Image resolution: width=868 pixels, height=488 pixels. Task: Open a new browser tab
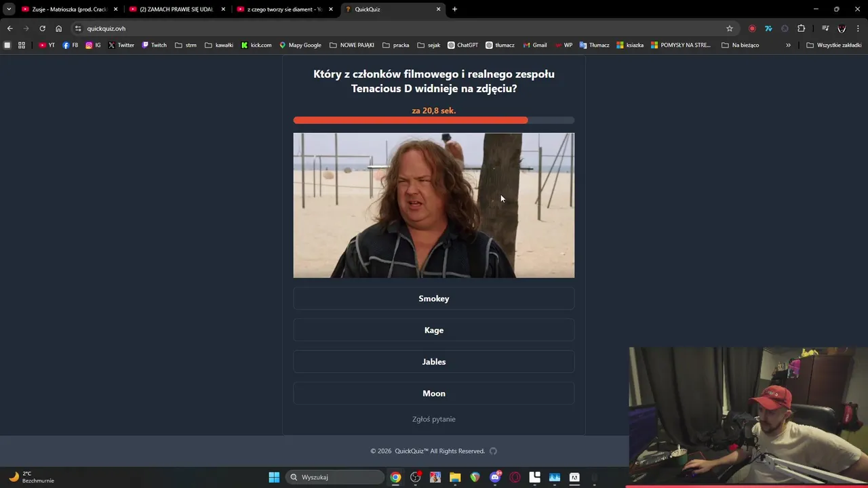(454, 9)
